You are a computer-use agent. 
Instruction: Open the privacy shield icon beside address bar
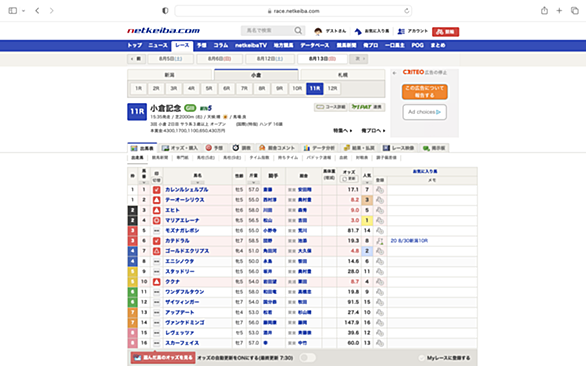(x=165, y=10)
